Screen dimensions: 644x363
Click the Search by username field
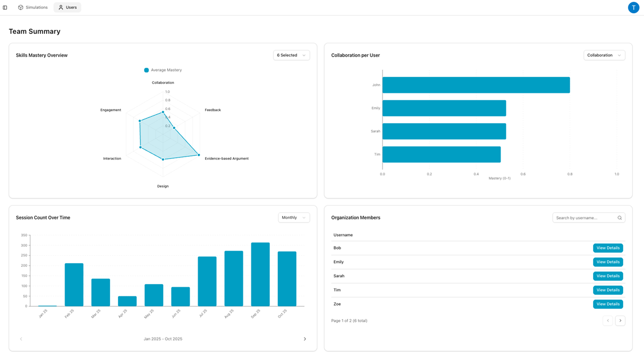(584, 218)
